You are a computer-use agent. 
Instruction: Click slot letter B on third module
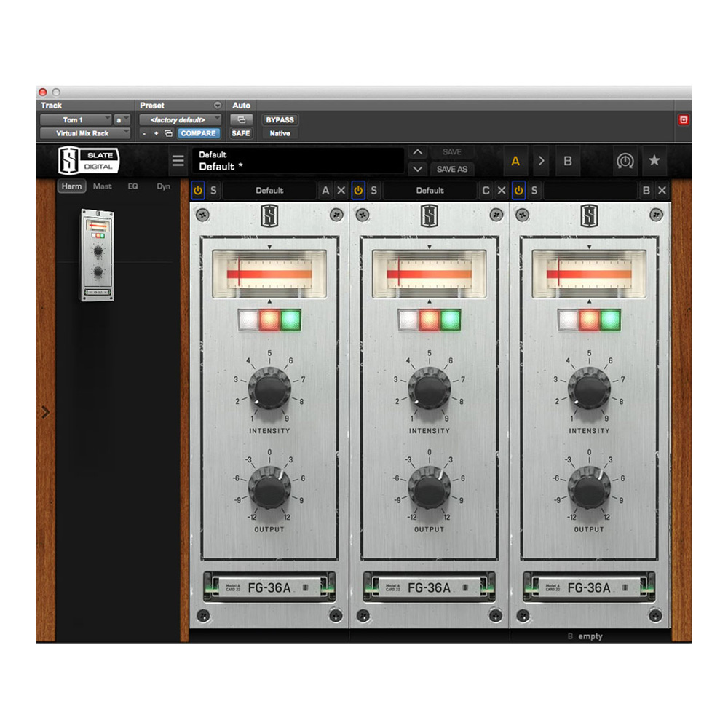[646, 190]
